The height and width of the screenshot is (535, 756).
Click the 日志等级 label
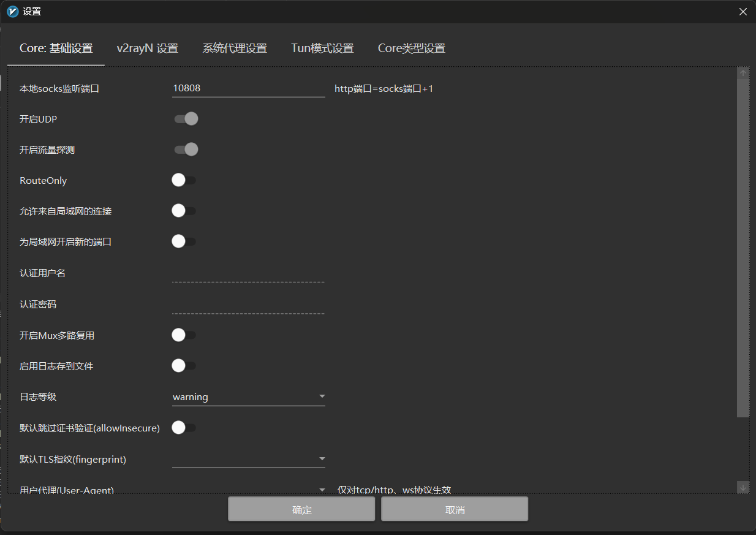click(38, 397)
